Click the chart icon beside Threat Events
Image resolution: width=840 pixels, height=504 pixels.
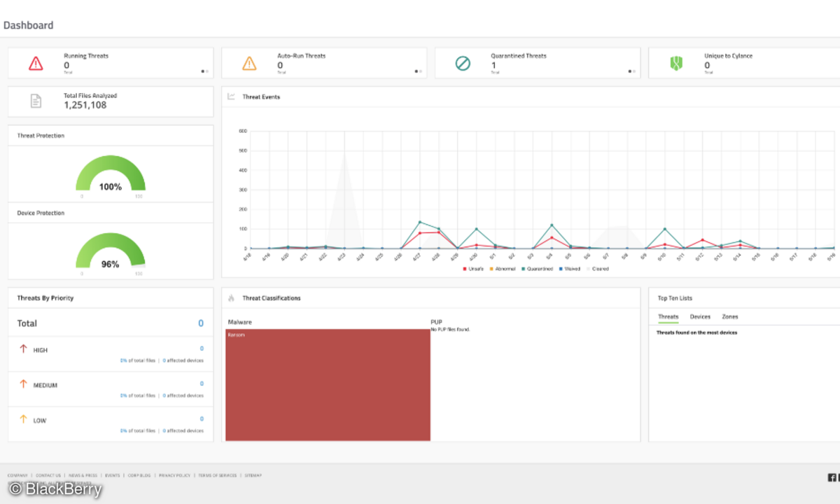(231, 97)
